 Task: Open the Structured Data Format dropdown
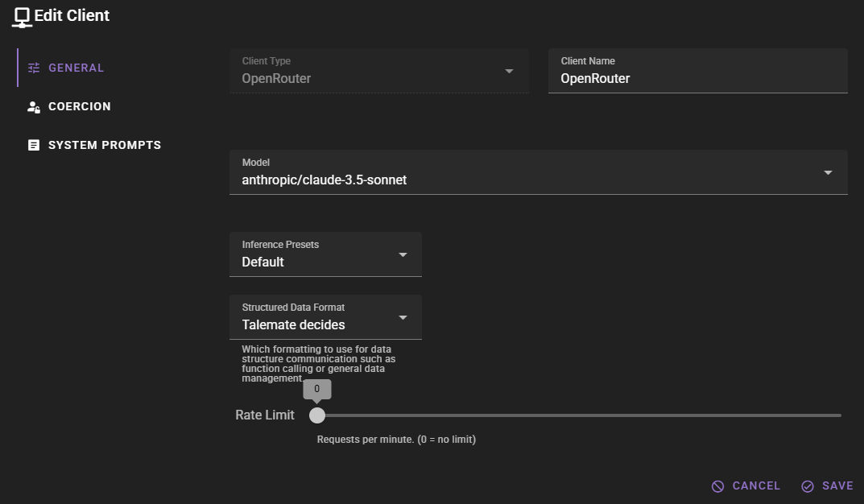[325, 317]
